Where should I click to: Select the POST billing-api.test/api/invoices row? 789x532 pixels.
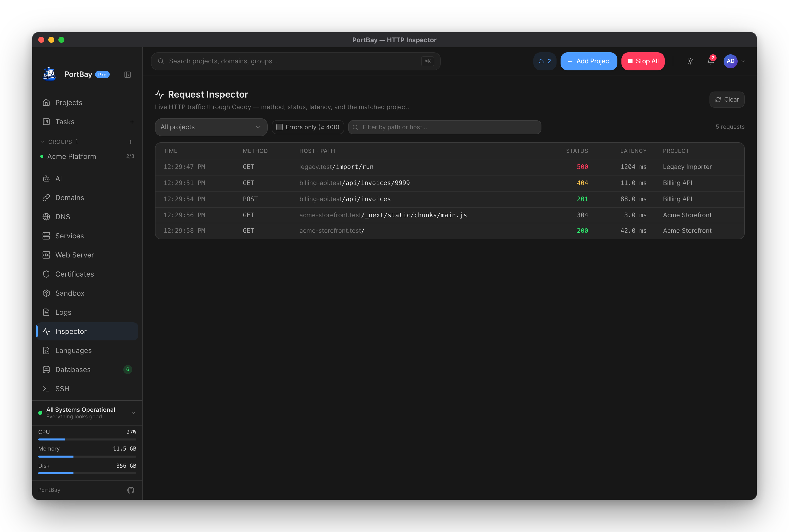coord(450,199)
